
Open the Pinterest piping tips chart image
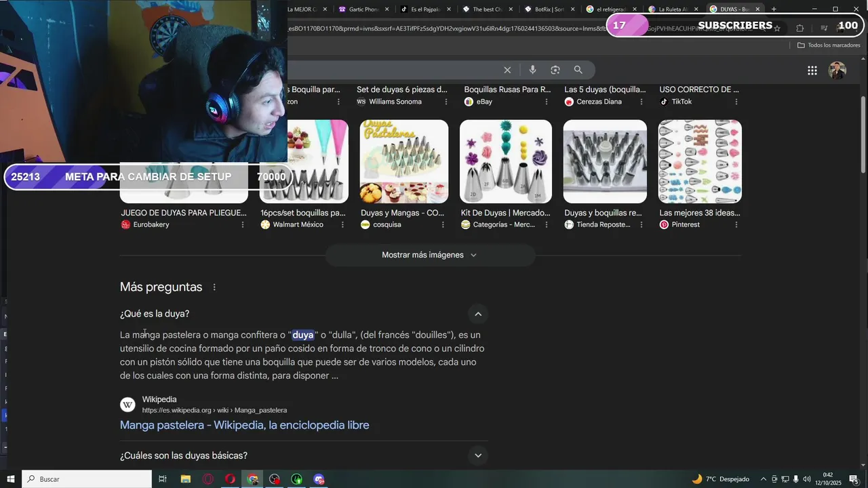[x=700, y=161]
